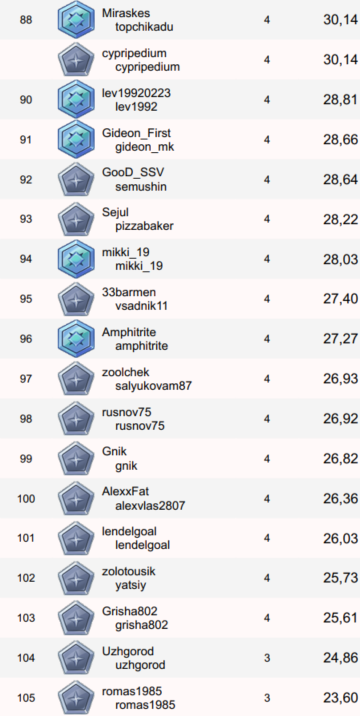360x716 pixels.
Task: Select the AlexxFat player name
Action: tap(126, 492)
